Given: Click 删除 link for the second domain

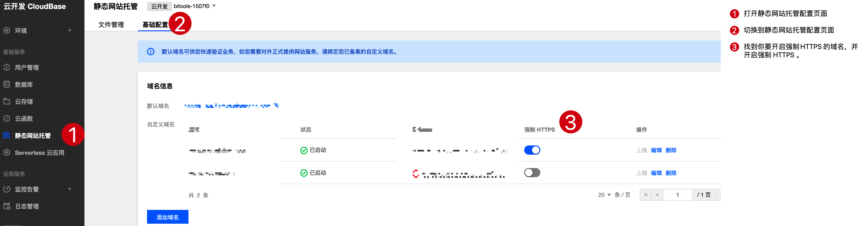Looking at the screenshot, I should click(x=671, y=173).
